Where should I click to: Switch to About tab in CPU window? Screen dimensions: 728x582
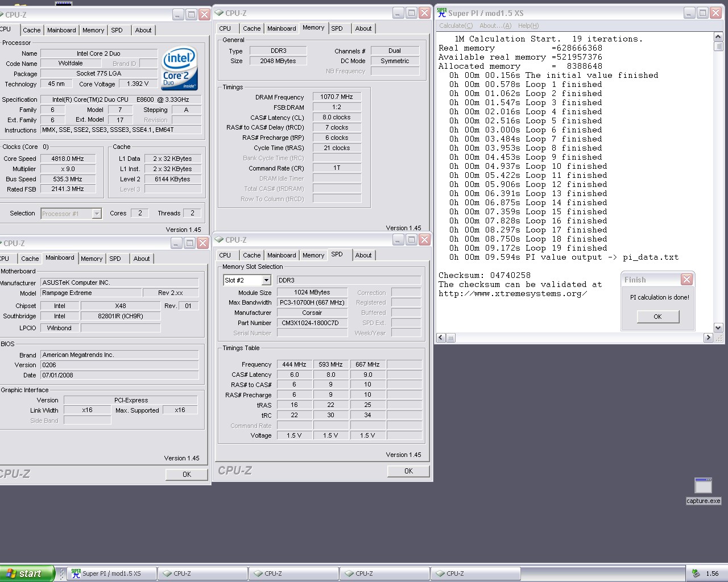pos(143,30)
